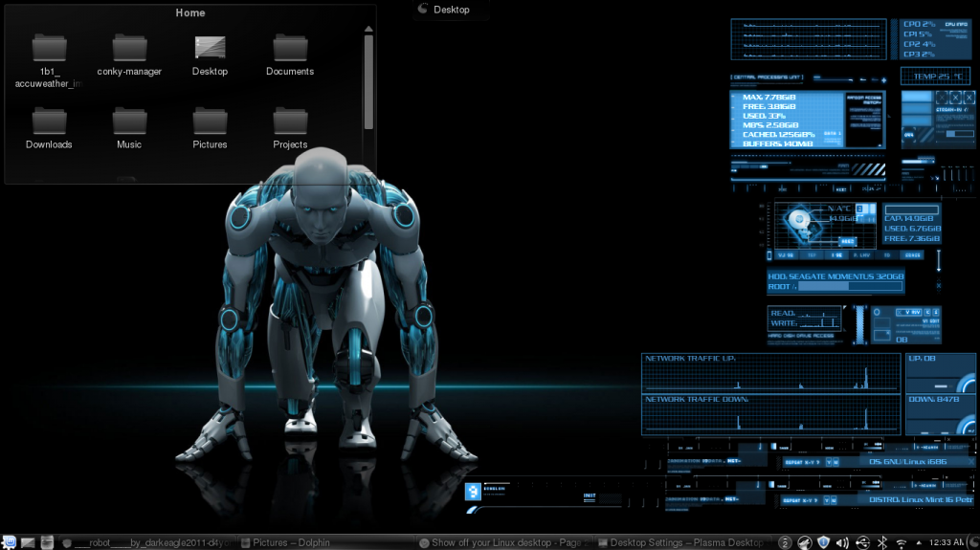Click the show desktop launcher in panel
This screenshot has width=980, height=550.
(28, 542)
